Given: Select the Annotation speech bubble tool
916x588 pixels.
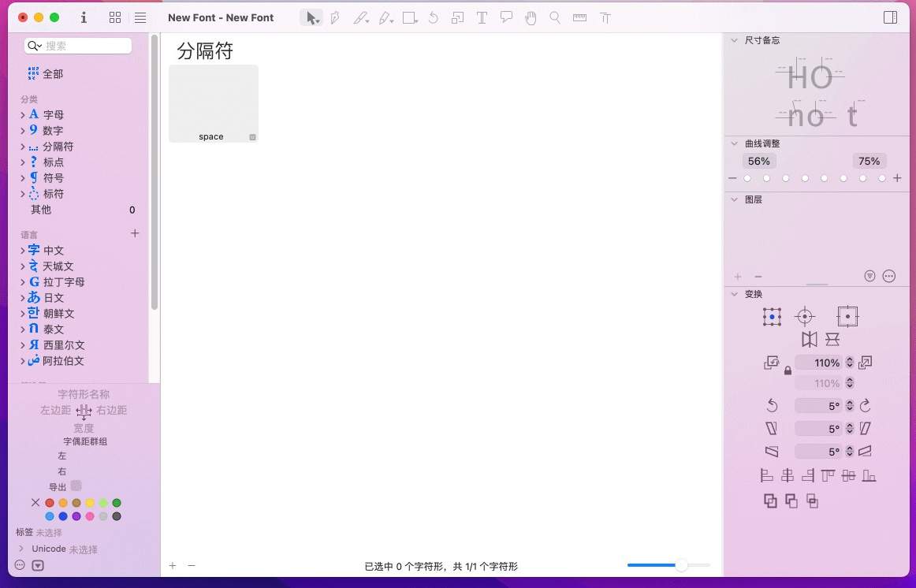Looking at the screenshot, I should click(506, 17).
